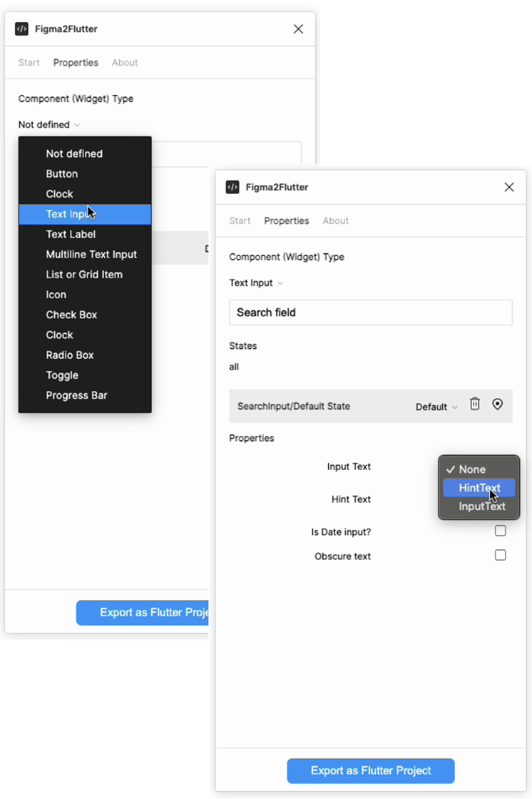Choose Button from type menu

(85, 174)
